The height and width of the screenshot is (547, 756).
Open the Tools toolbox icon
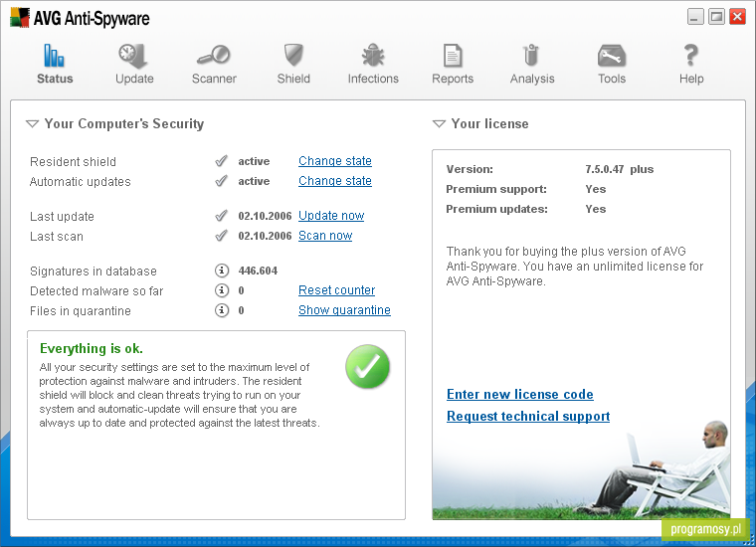[x=612, y=56]
